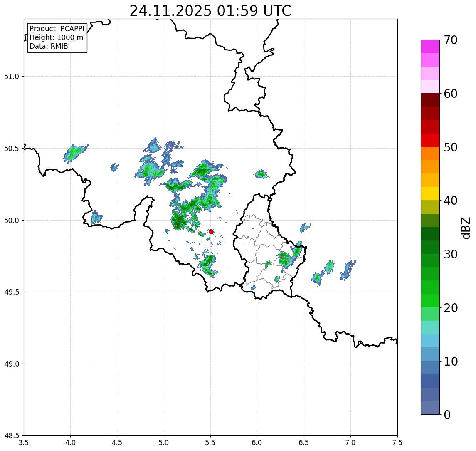Click the colorbar tick label 10
Image resolution: width=476 pixels, height=451 pixels.
[x=451, y=362]
